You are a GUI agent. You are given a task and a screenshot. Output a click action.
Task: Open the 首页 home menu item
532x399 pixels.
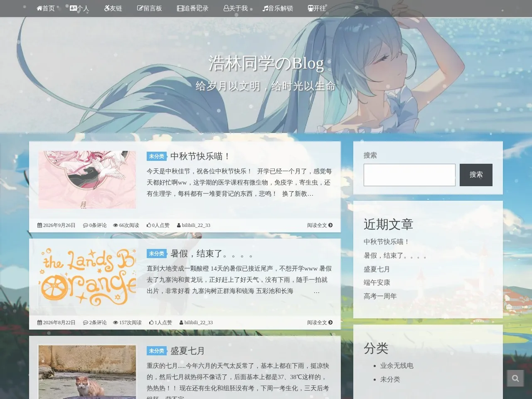(46, 8)
